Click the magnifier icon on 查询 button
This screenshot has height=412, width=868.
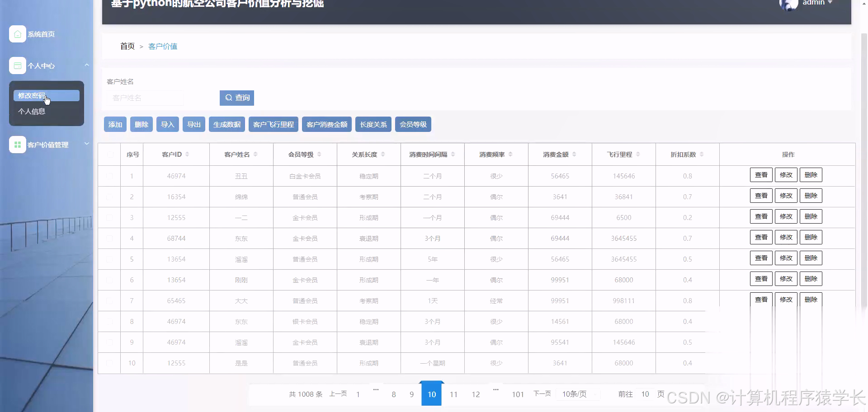[228, 98]
